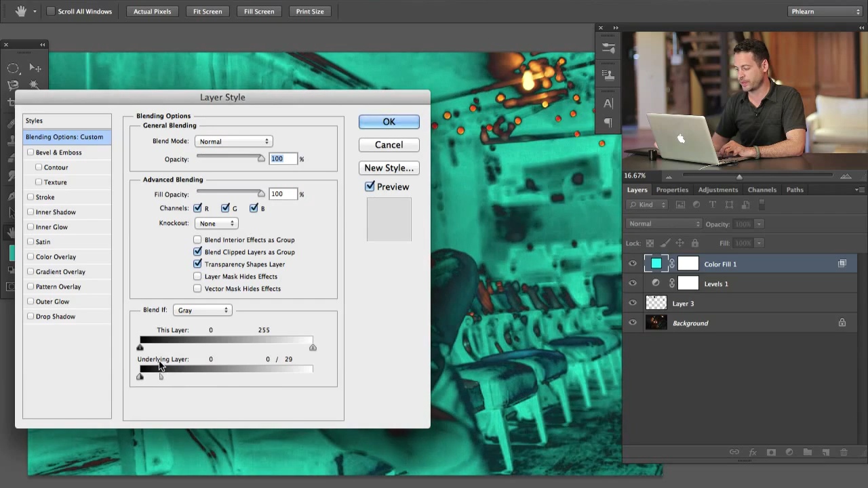868x488 pixels.
Task: Select the Elliptical Marquee tool
Action: point(13,68)
